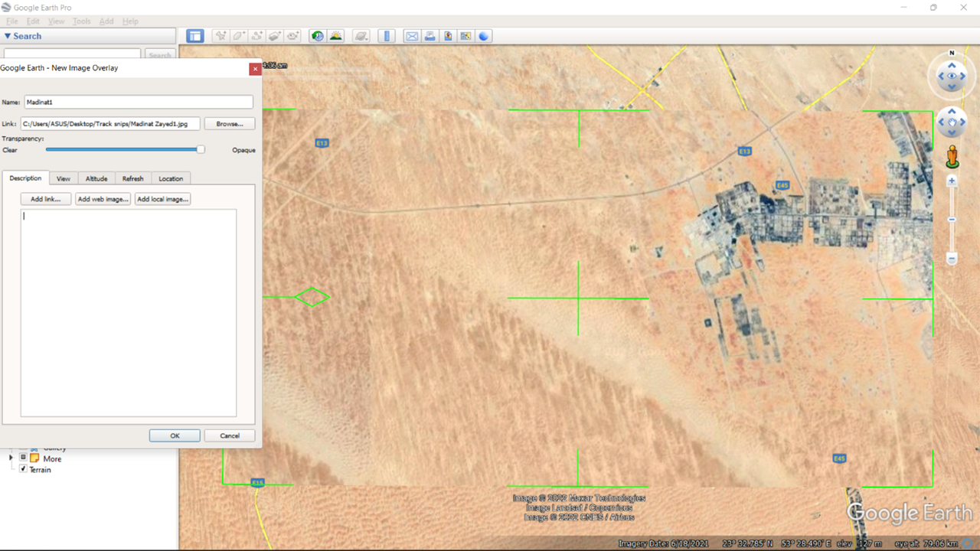Screen dimensions: 980x551
Task: Toggle the More layer checkbox
Action: [x=23, y=458]
